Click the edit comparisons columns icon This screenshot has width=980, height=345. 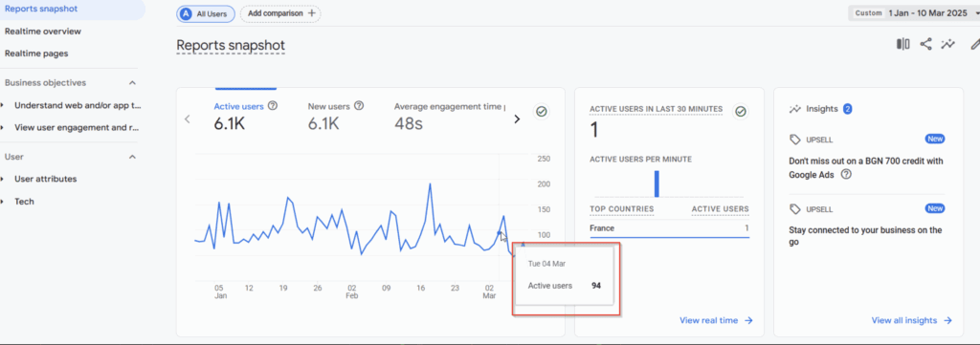(902, 44)
